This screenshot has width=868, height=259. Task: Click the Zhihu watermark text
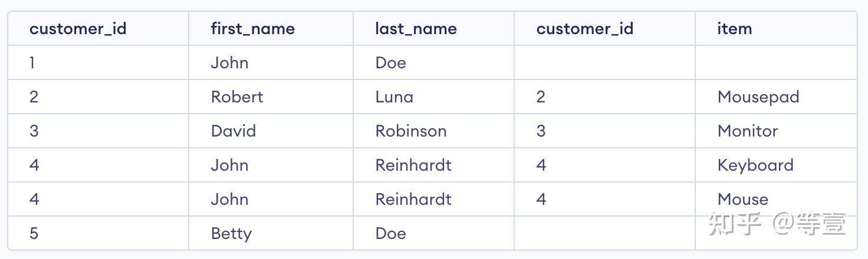[777, 224]
